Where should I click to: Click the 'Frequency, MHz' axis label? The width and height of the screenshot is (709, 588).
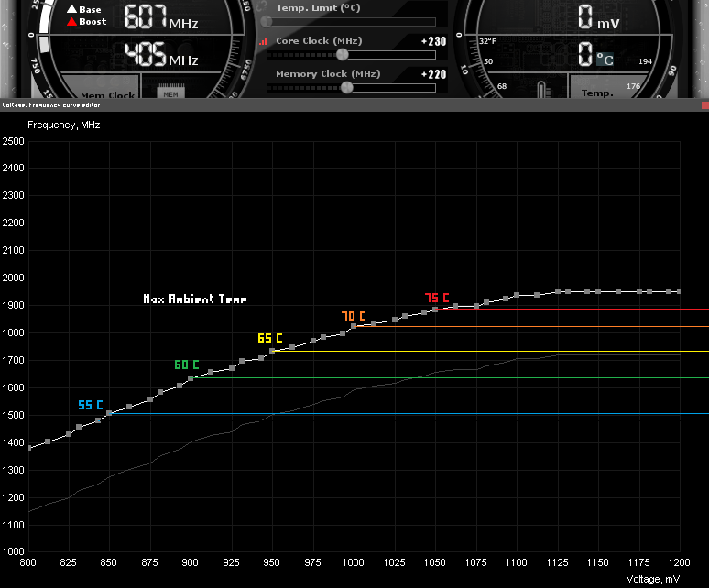tap(64, 125)
